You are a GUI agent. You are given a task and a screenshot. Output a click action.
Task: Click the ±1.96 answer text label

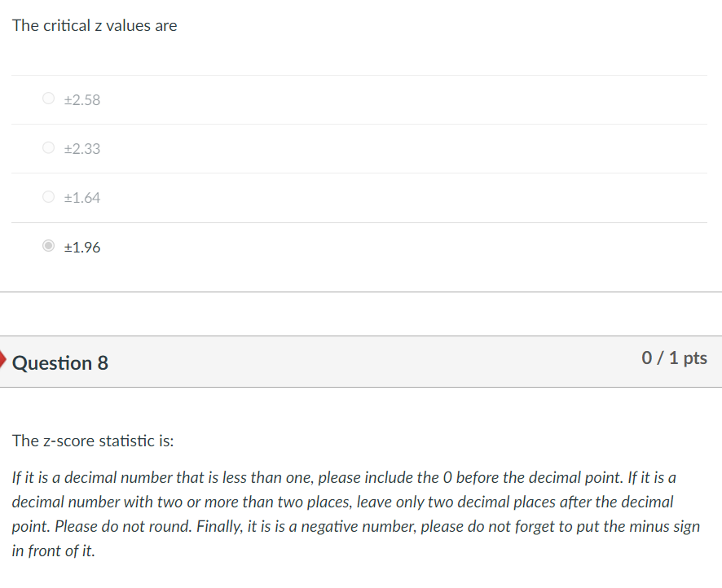(x=81, y=248)
